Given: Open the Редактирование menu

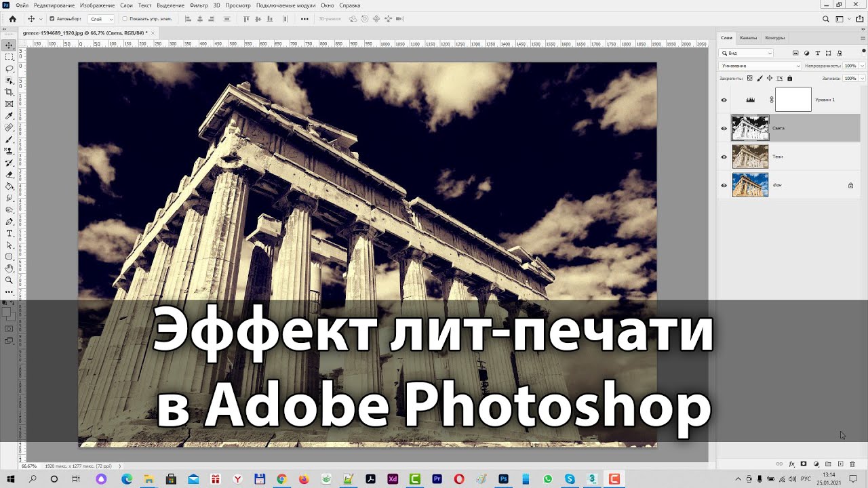Looking at the screenshot, I should [x=54, y=5].
